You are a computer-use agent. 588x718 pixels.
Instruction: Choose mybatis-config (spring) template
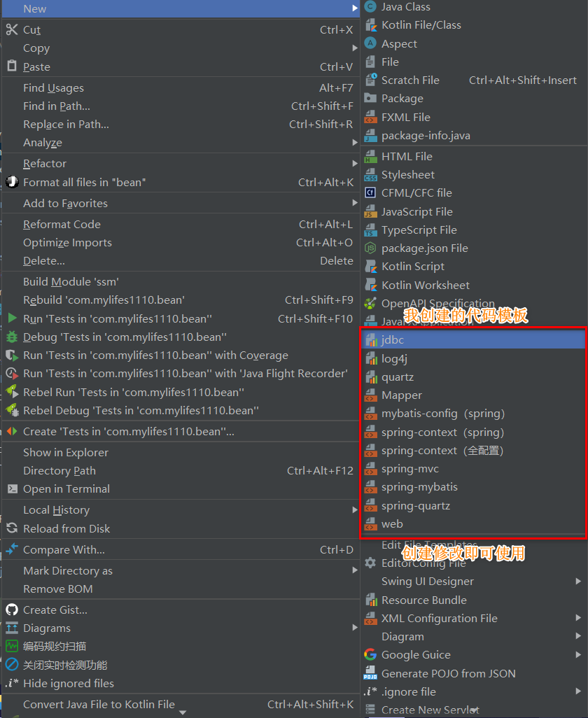(x=473, y=414)
